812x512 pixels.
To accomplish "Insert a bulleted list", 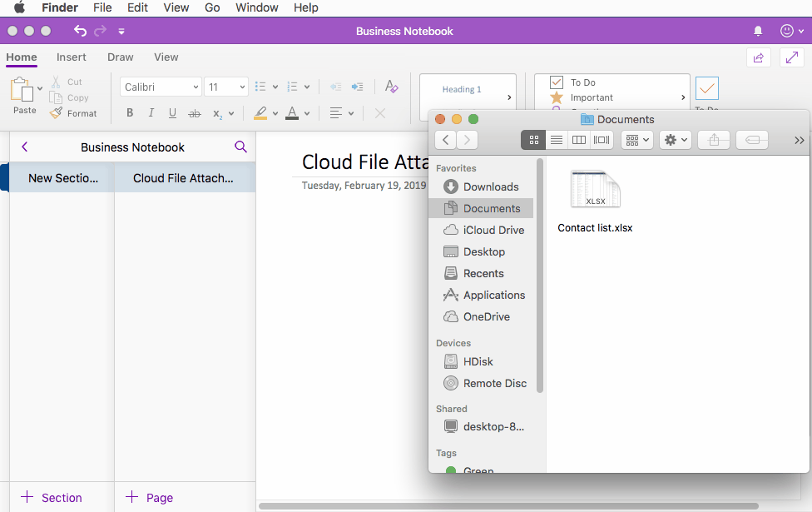I will click(x=260, y=87).
